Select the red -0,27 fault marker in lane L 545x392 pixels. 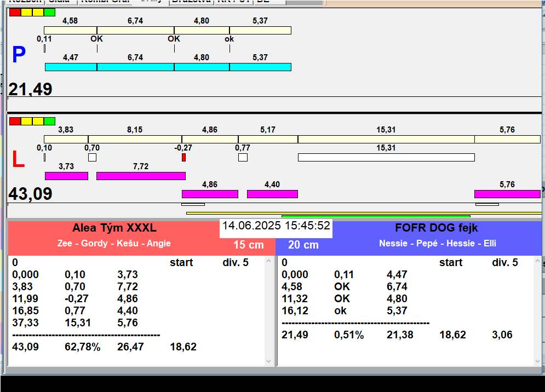[x=183, y=157]
